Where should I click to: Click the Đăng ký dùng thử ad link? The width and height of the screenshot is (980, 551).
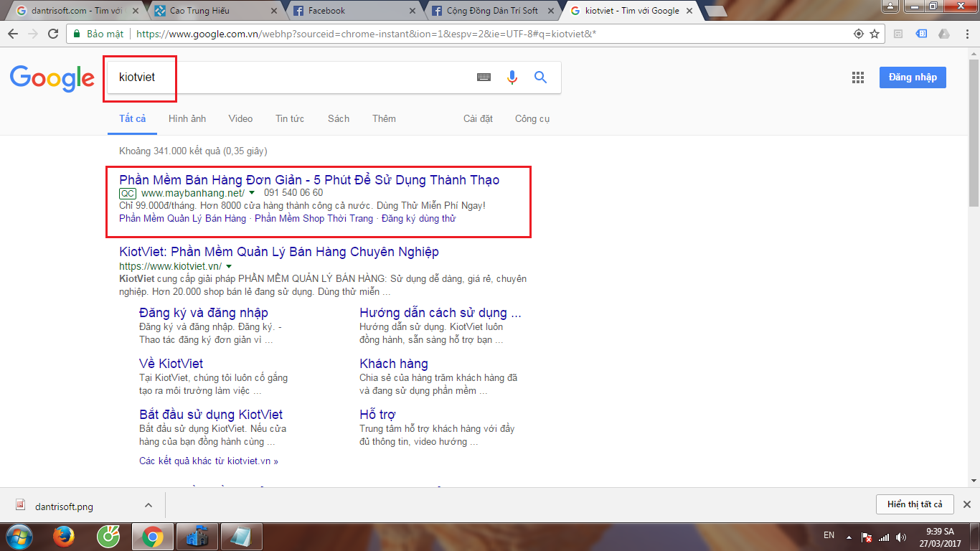coord(418,218)
